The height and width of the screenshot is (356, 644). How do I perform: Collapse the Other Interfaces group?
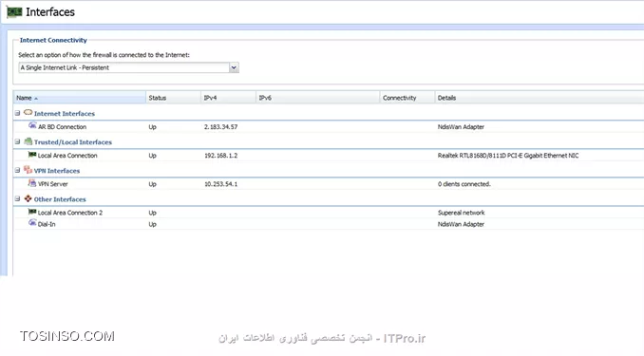click(17, 198)
